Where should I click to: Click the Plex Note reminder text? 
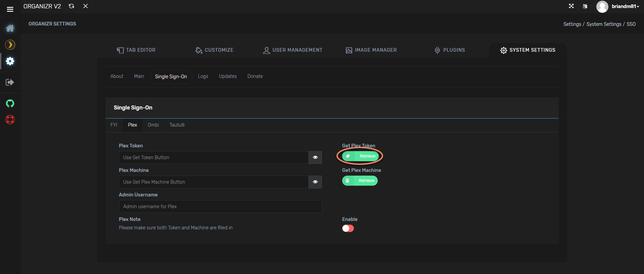(x=176, y=228)
